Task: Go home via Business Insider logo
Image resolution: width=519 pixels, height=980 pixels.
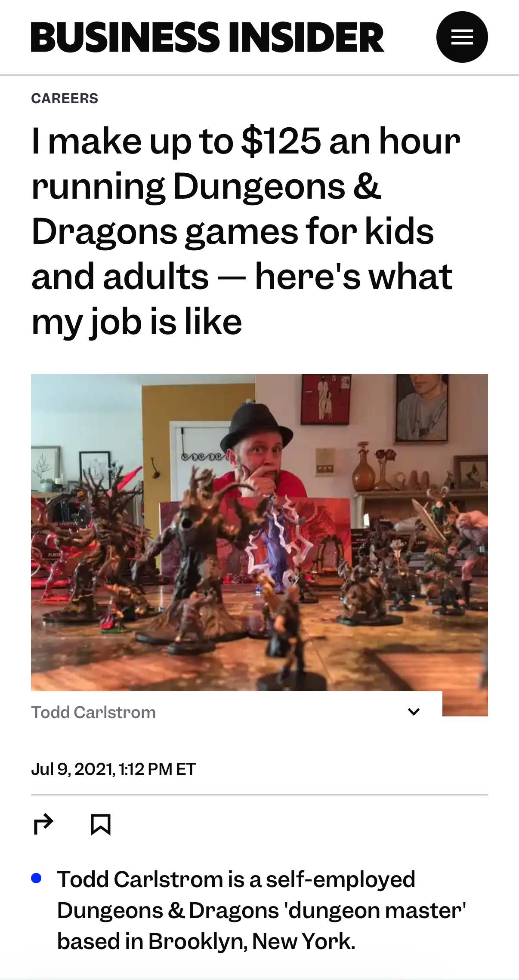Action: 207,37
